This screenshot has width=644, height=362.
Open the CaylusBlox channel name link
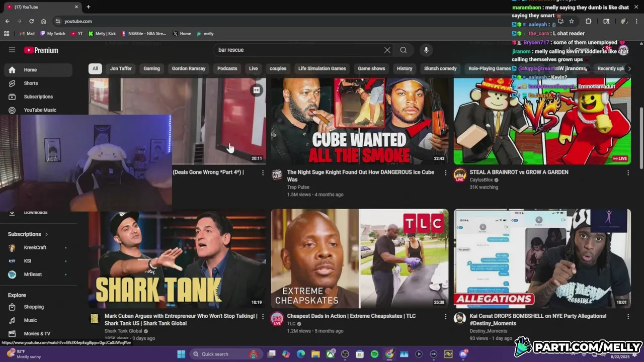(x=481, y=180)
